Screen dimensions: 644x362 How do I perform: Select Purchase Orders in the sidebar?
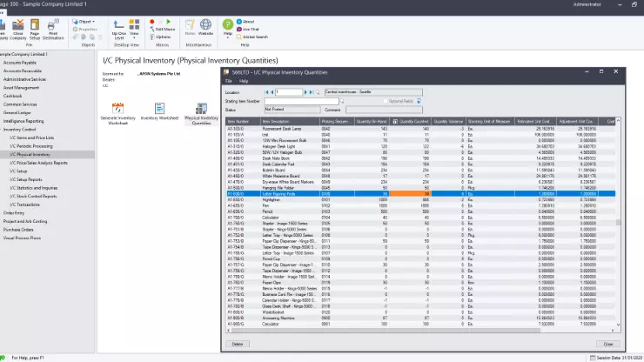(18, 230)
